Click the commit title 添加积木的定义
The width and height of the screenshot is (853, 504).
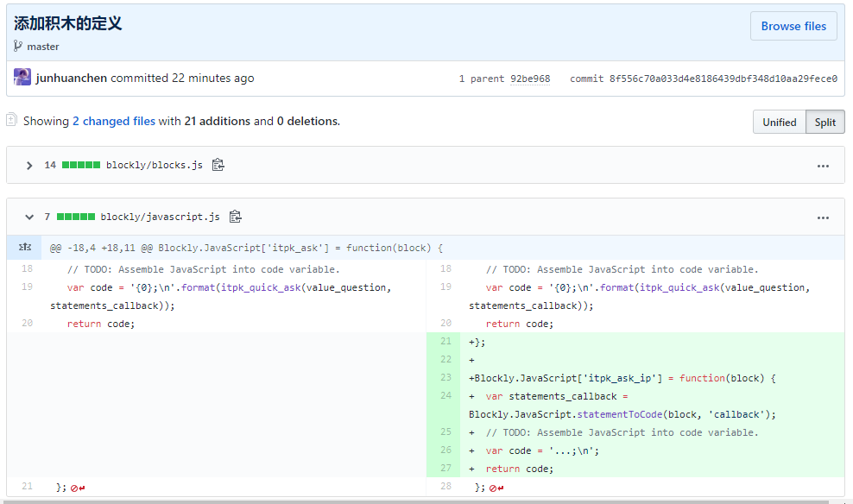coord(68,23)
